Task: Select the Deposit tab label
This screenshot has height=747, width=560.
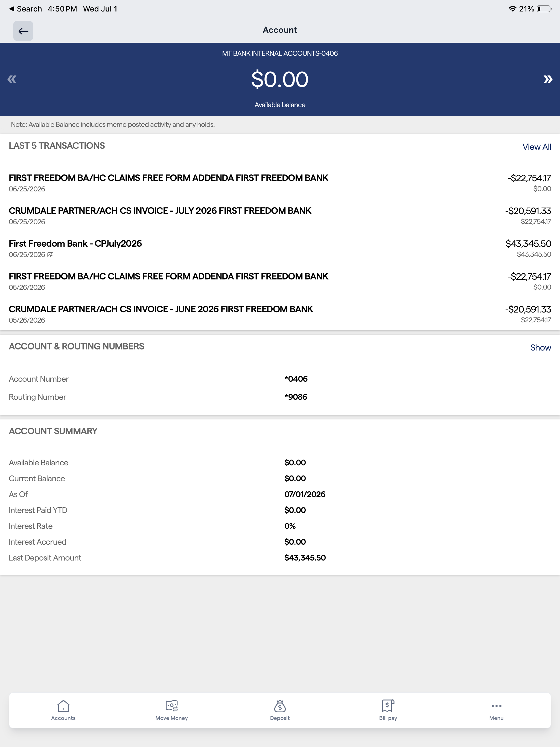Action: tap(280, 718)
